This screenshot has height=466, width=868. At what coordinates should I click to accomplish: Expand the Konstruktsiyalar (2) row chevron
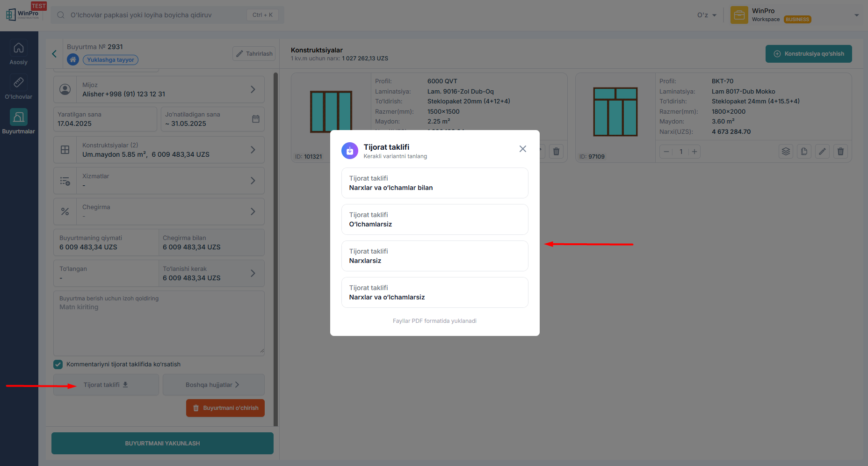pyautogui.click(x=253, y=150)
